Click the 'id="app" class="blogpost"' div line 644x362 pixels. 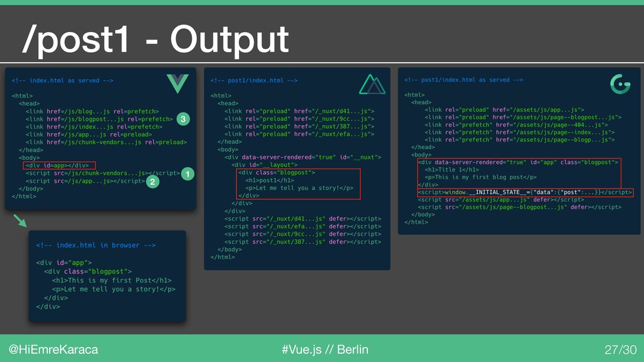tap(518, 162)
